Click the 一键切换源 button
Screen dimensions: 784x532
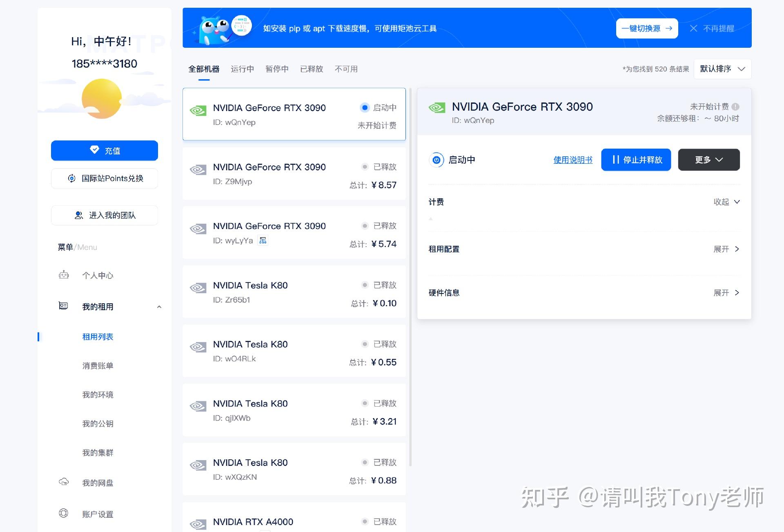pyautogui.click(x=647, y=29)
